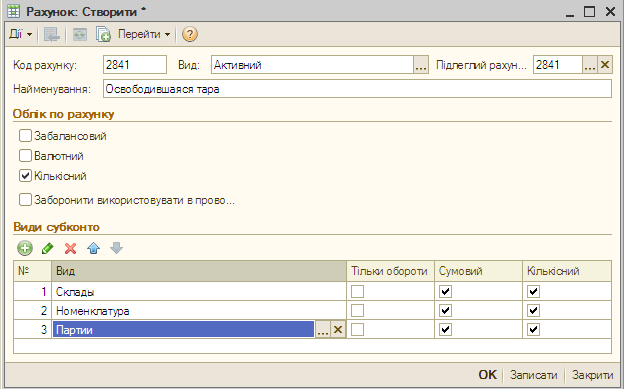Click the OK button
Screen dimensions: 624x389
[x=488, y=375]
